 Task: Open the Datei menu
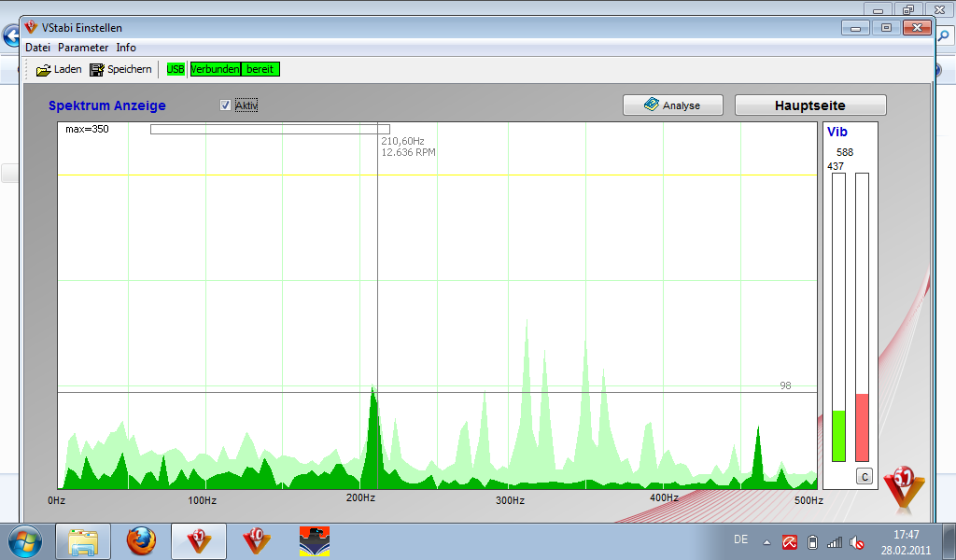(x=37, y=48)
